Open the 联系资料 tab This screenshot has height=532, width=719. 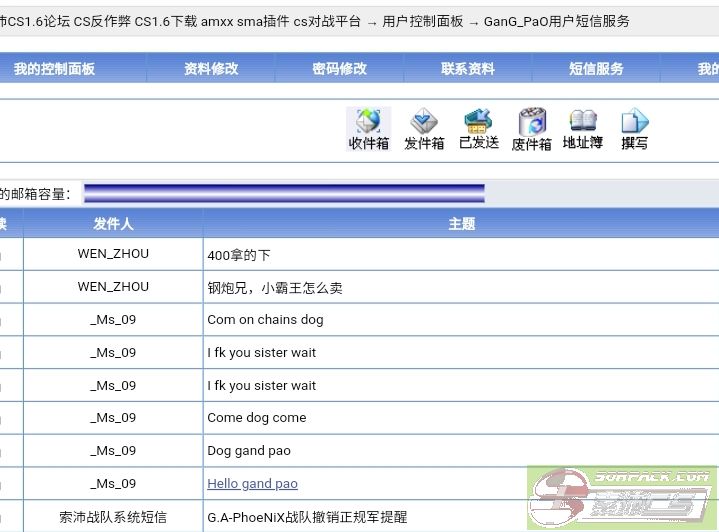pos(468,69)
